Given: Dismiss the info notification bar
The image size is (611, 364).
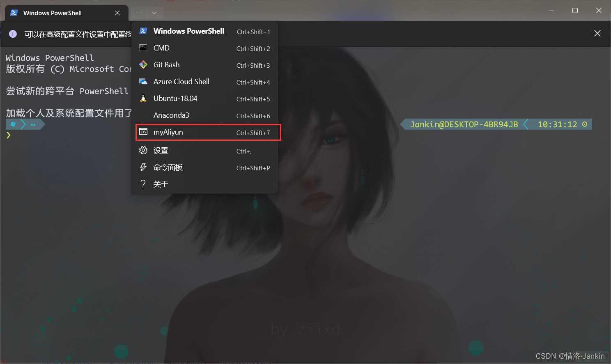Looking at the screenshot, I should (x=597, y=33).
